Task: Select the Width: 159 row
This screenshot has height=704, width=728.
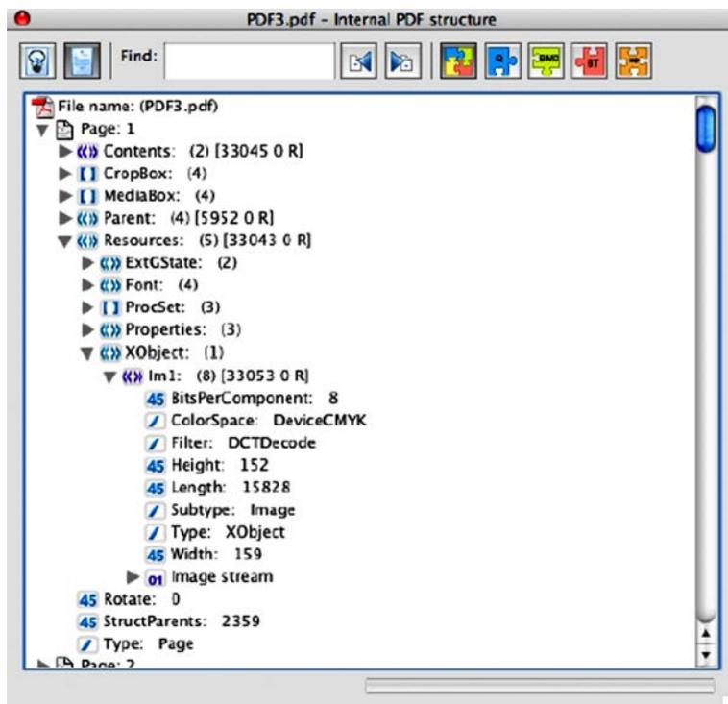Action: (x=216, y=554)
